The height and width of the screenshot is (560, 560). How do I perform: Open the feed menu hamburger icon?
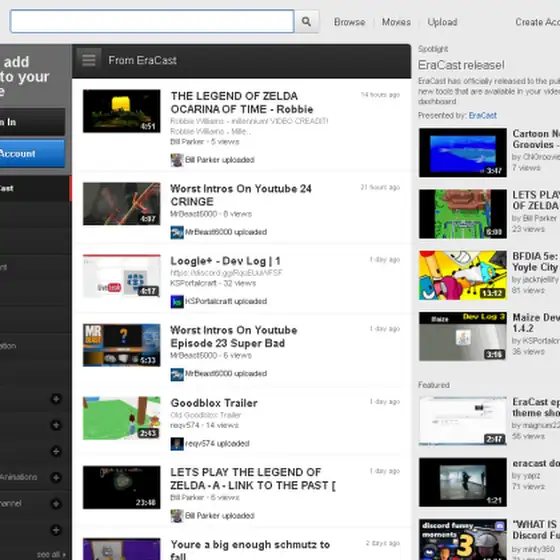tap(89, 60)
